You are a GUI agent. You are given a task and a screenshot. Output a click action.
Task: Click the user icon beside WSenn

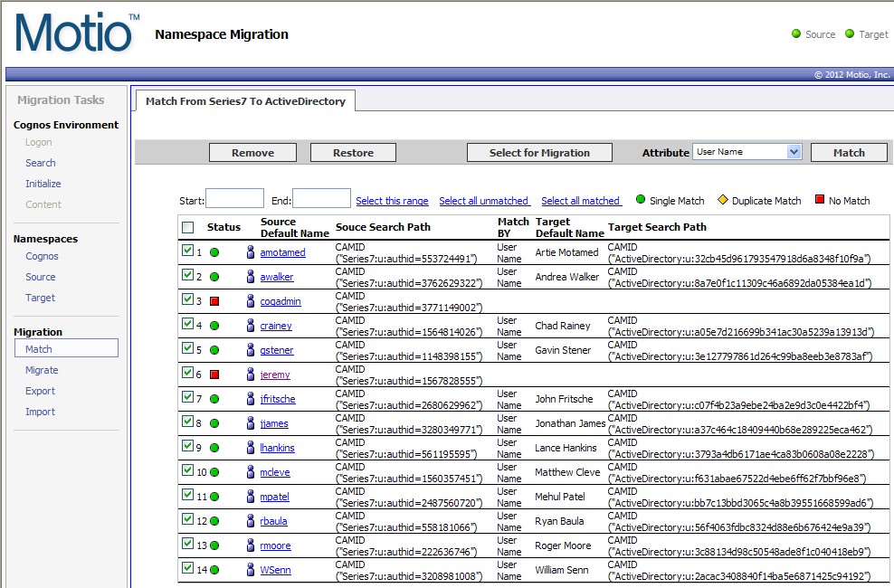click(251, 570)
